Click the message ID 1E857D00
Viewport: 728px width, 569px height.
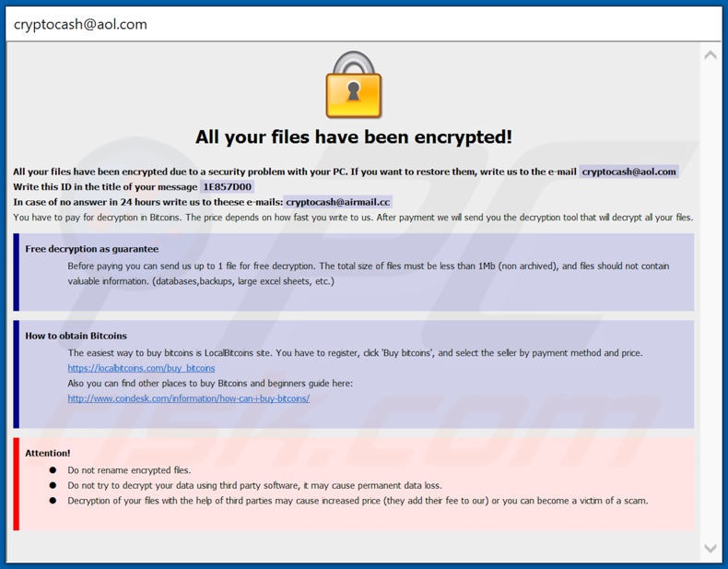227,187
